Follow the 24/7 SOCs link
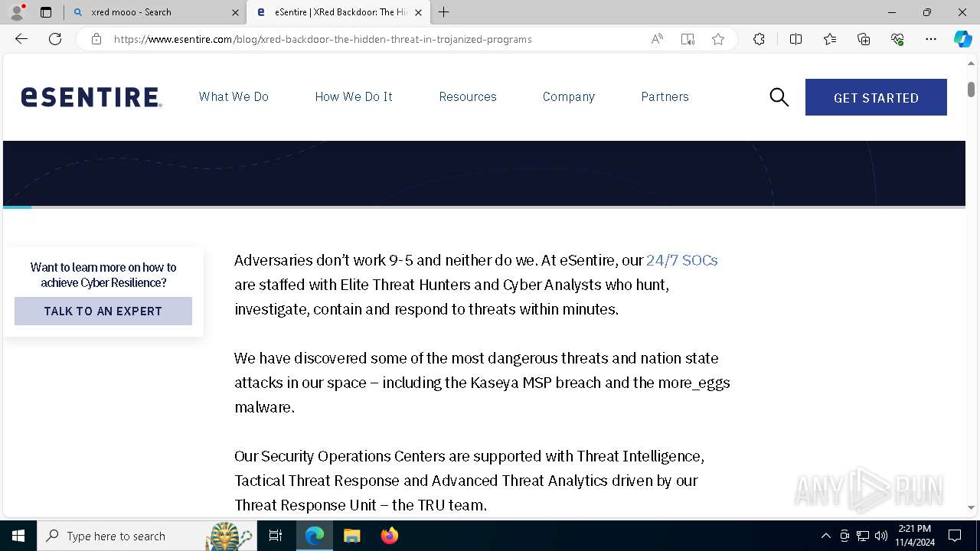The height and width of the screenshot is (551, 980). pyautogui.click(x=681, y=260)
